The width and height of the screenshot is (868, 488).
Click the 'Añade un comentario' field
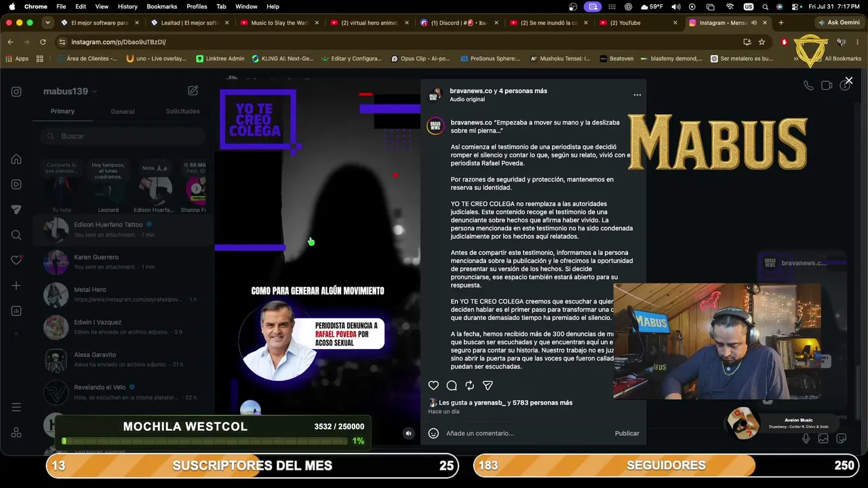[526, 433]
